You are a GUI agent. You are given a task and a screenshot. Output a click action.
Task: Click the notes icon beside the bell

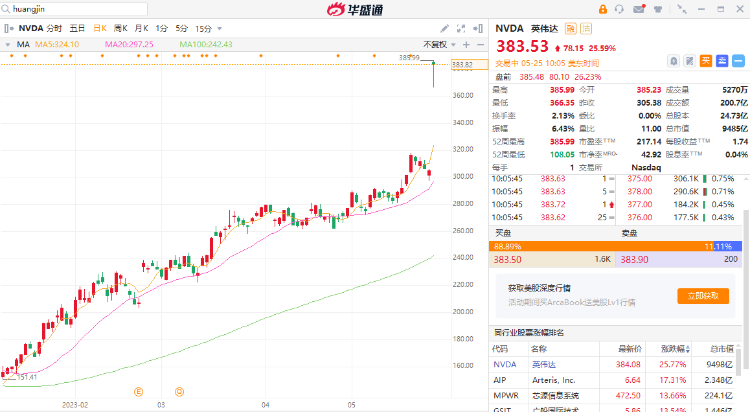point(689,61)
